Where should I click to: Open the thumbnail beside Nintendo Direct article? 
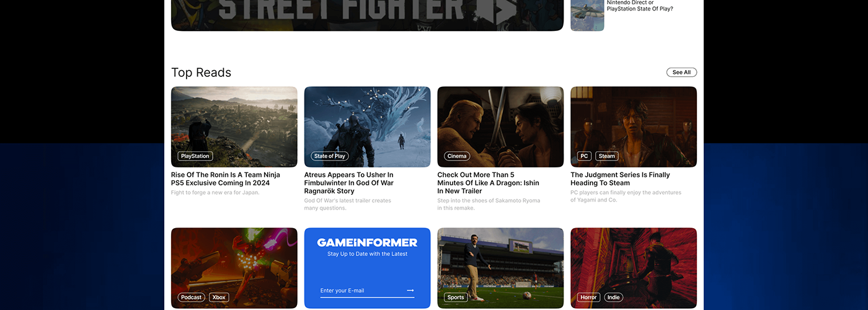(x=587, y=15)
